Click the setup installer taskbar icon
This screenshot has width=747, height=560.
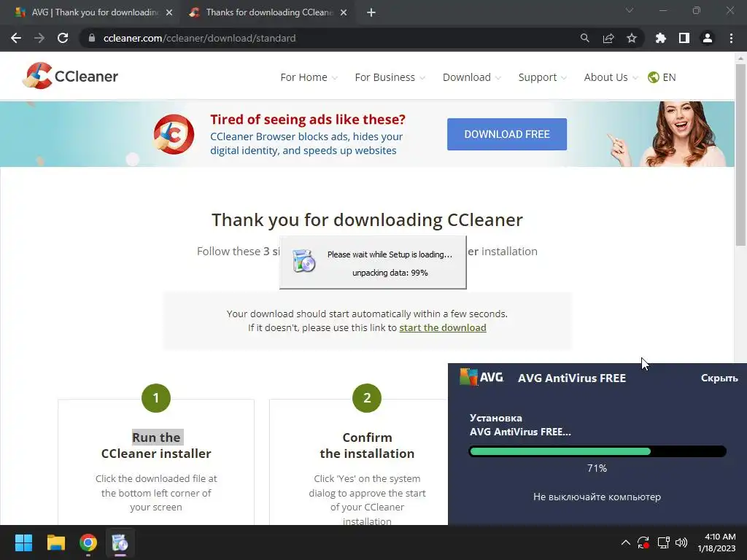point(120,542)
